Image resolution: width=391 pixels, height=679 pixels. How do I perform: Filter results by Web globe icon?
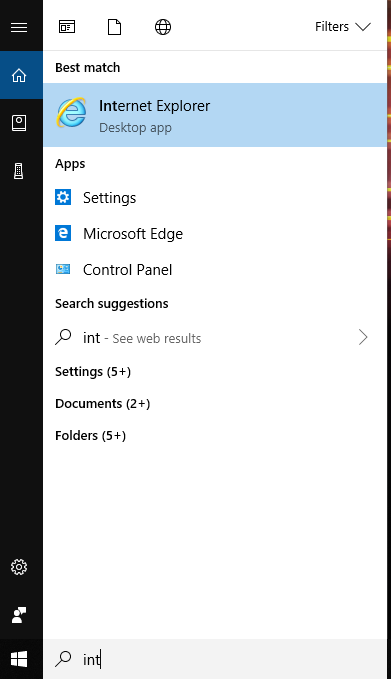coord(163,27)
